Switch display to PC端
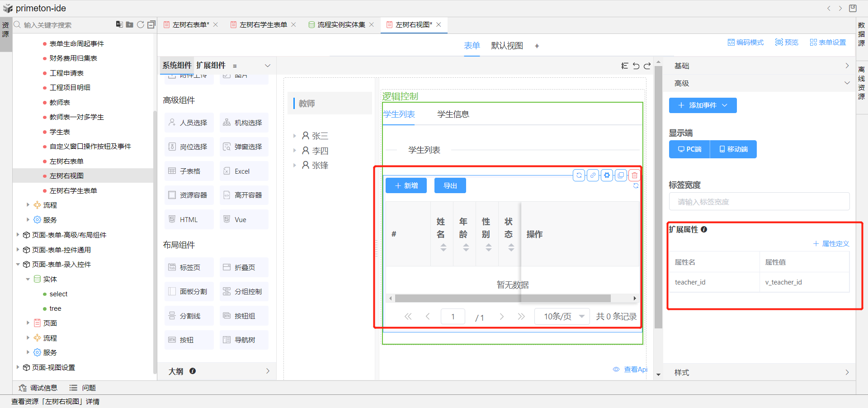This screenshot has height=408, width=868. pyautogui.click(x=689, y=149)
